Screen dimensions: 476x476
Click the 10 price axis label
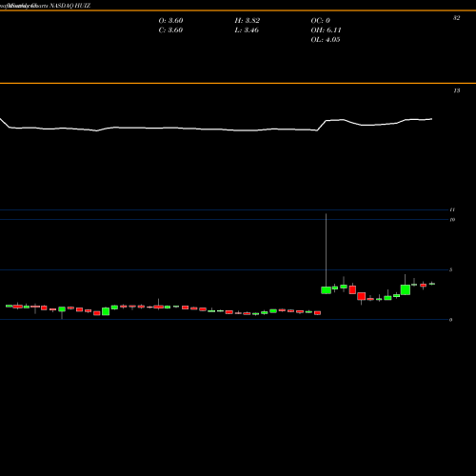[x=452, y=220]
